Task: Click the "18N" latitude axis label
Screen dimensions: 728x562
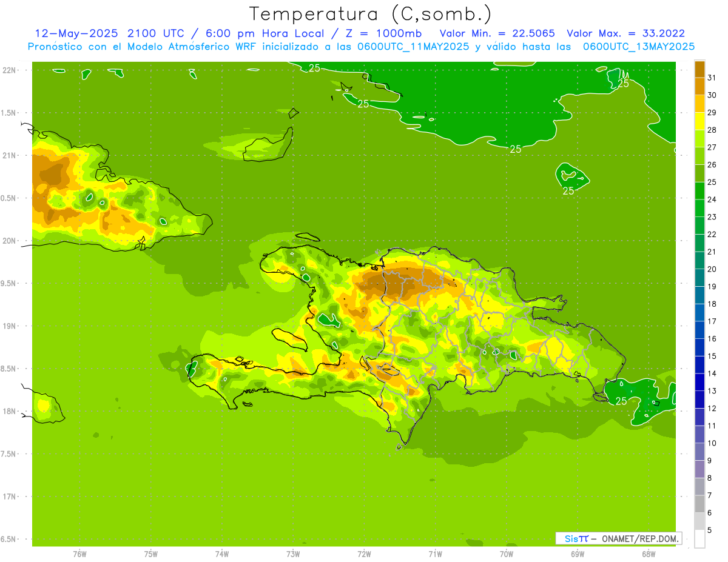Action: pos(10,412)
